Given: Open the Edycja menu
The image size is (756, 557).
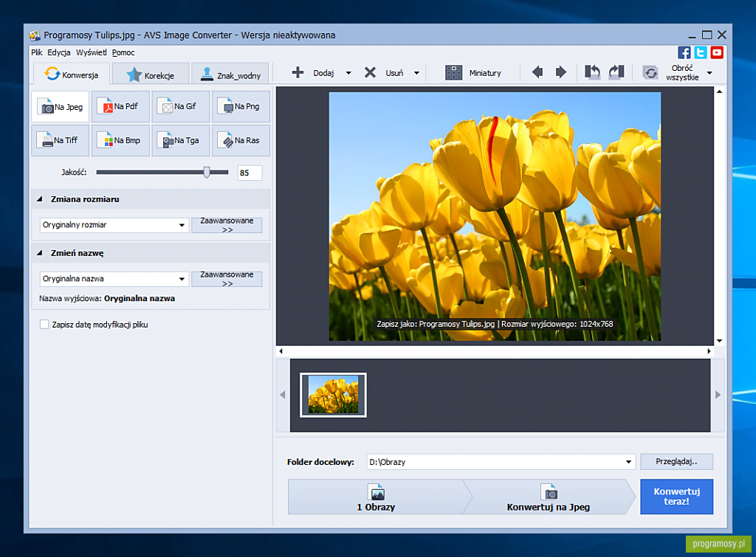Looking at the screenshot, I should [x=59, y=52].
